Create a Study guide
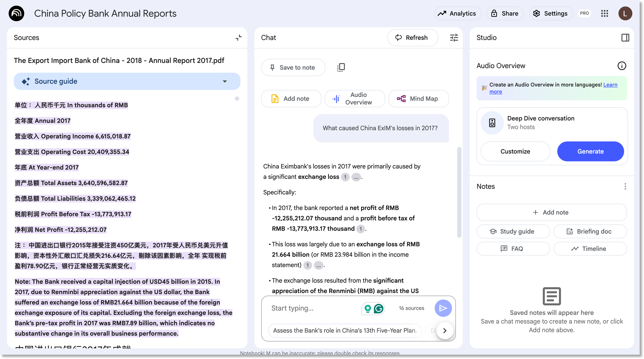Screen dimensions: 644x359 point(513,231)
